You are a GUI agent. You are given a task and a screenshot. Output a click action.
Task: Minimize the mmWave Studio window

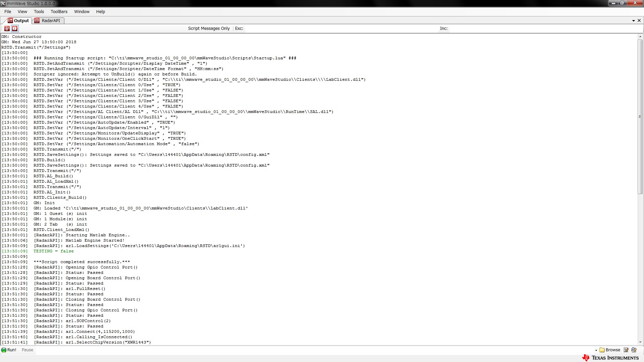(x=614, y=3)
